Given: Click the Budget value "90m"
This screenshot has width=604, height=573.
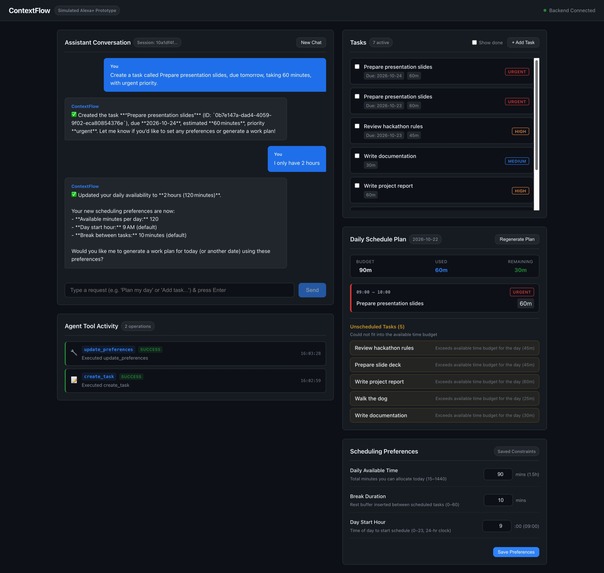Looking at the screenshot, I should coord(365,270).
